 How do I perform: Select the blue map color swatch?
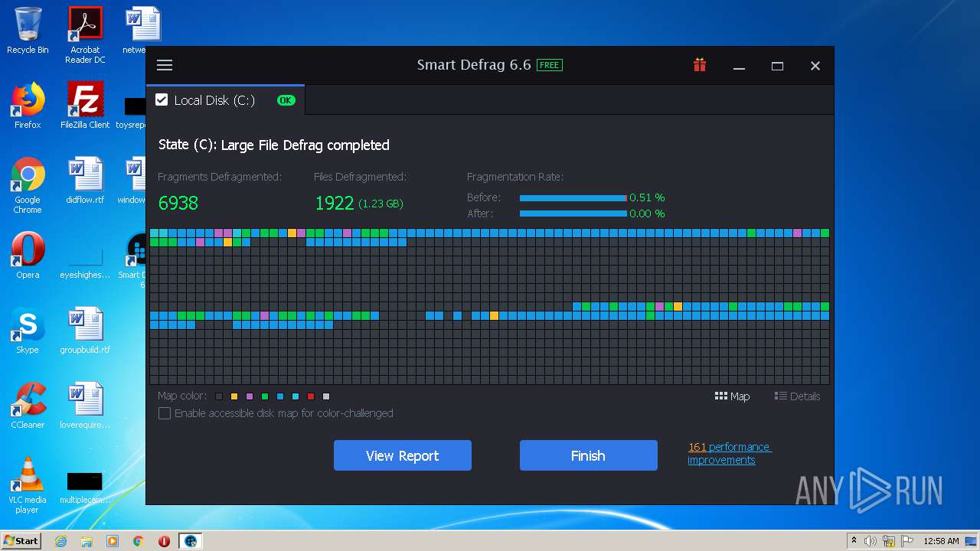point(280,396)
